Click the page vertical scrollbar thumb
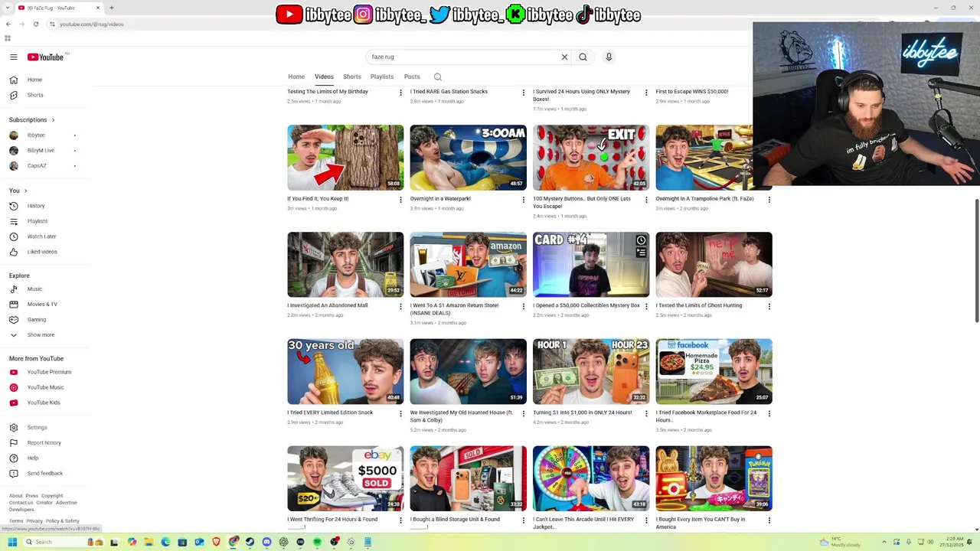 pos(976,260)
